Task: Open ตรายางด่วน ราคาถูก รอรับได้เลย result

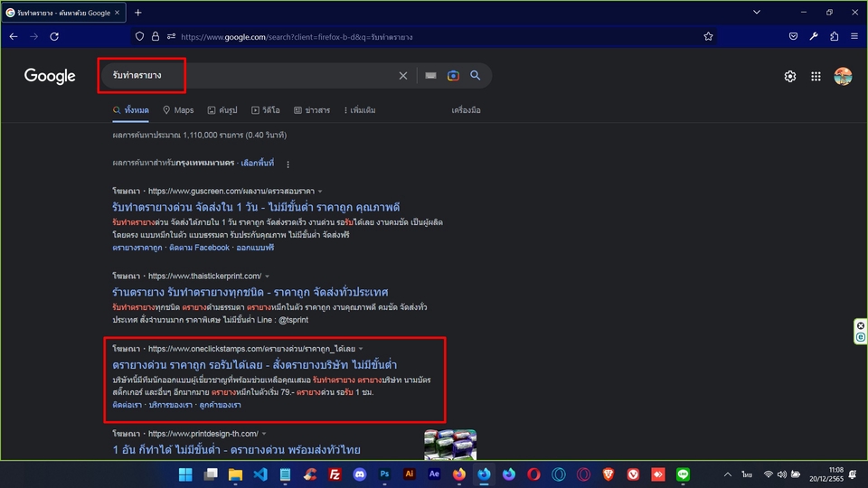Action: (x=255, y=364)
